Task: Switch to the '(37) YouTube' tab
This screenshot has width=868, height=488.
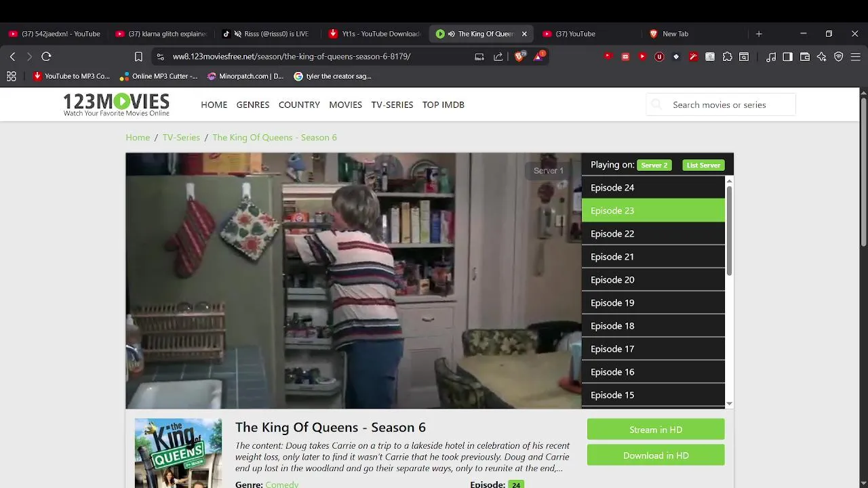Action: pos(589,34)
